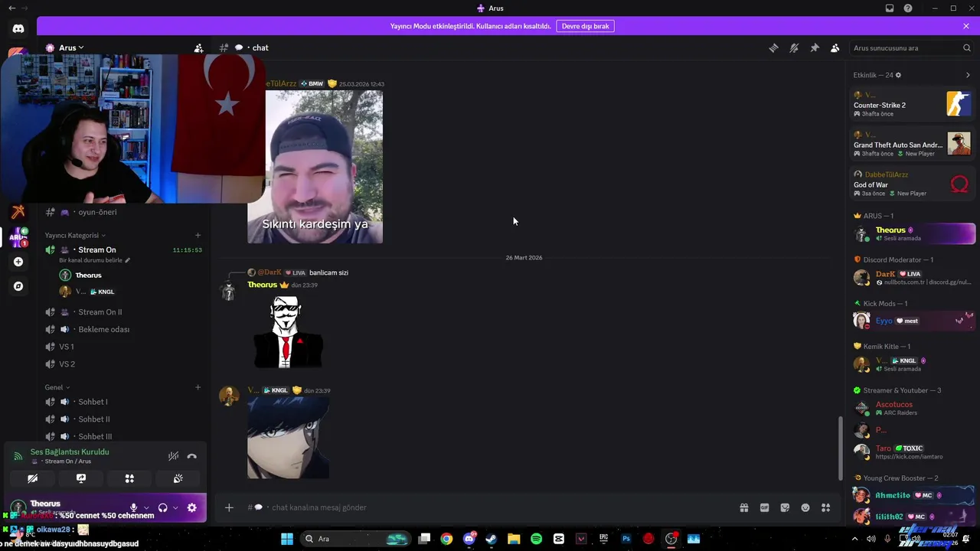Toggle channel notification bell in header

click(794, 47)
